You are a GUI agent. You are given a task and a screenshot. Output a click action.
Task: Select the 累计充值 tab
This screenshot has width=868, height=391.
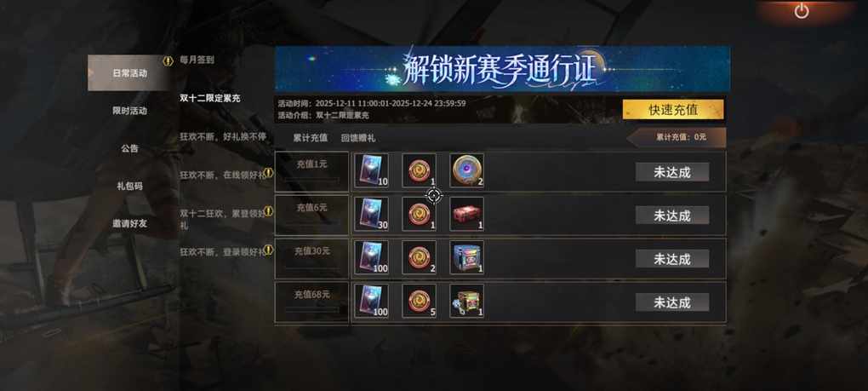click(310, 138)
